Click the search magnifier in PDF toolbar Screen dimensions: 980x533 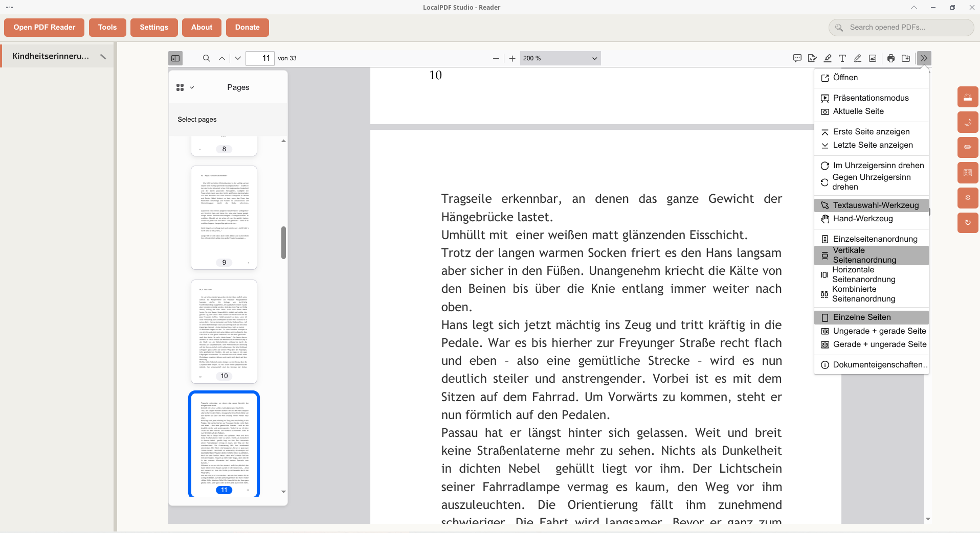pos(207,58)
